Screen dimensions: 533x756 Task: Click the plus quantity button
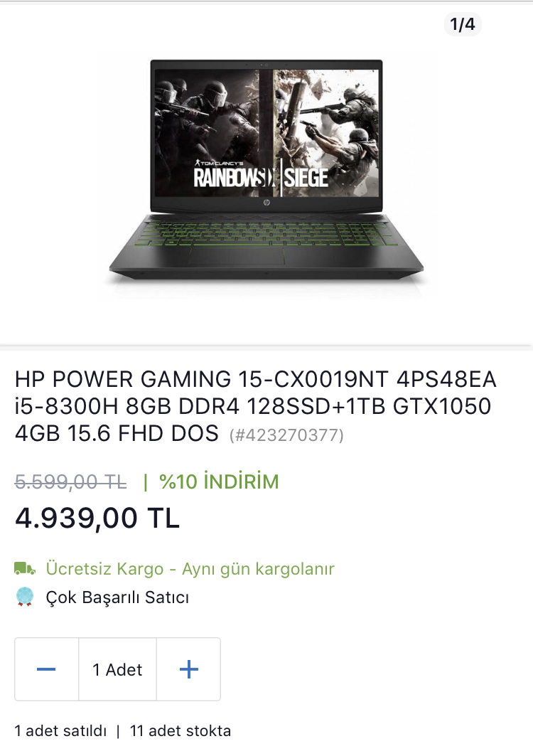(x=189, y=669)
